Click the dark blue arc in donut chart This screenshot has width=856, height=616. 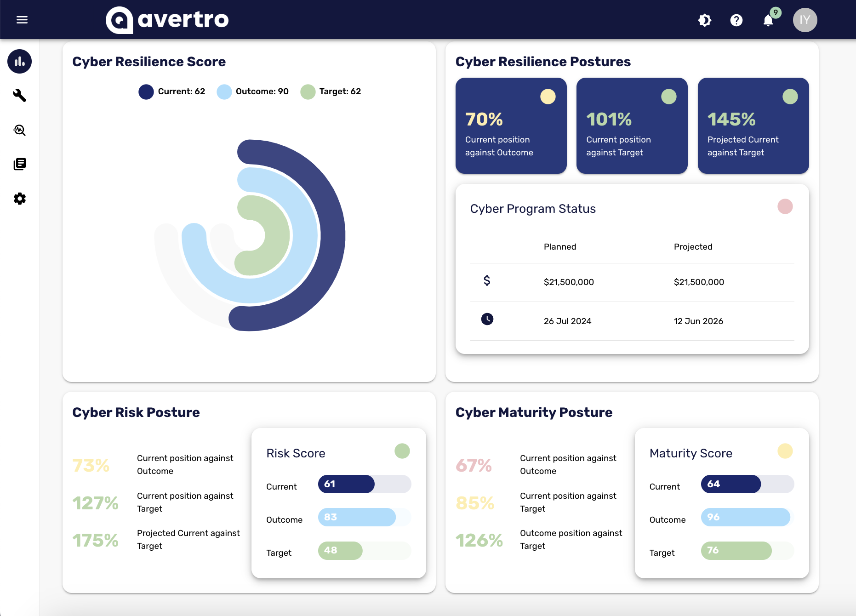pyautogui.click(x=332, y=234)
